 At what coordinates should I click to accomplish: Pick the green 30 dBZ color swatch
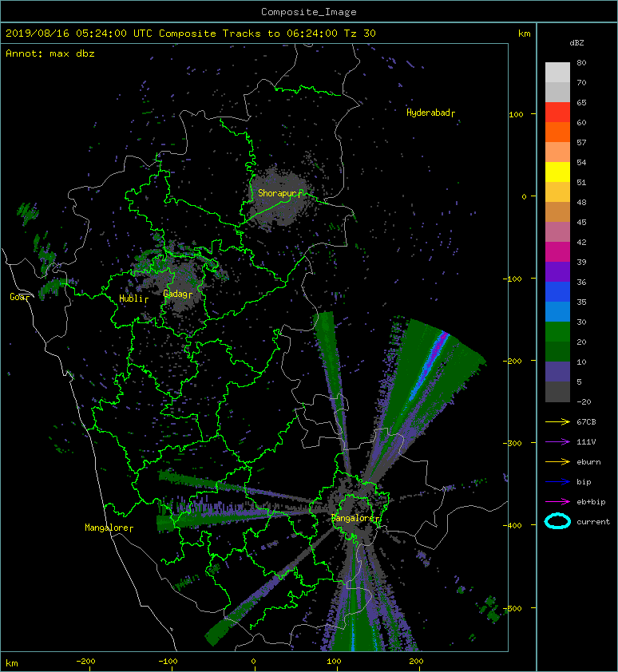pos(557,332)
